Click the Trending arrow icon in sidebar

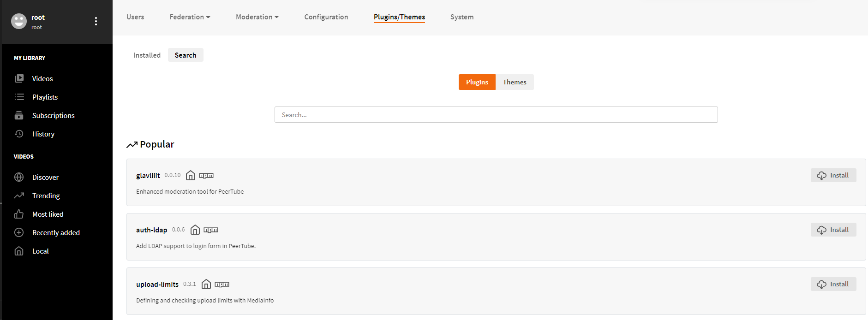pyautogui.click(x=19, y=196)
